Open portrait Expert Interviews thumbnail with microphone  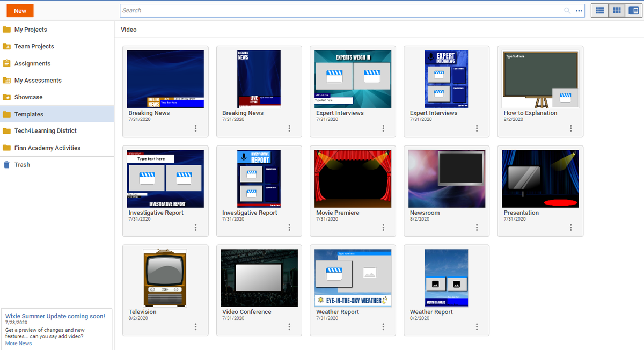click(447, 79)
